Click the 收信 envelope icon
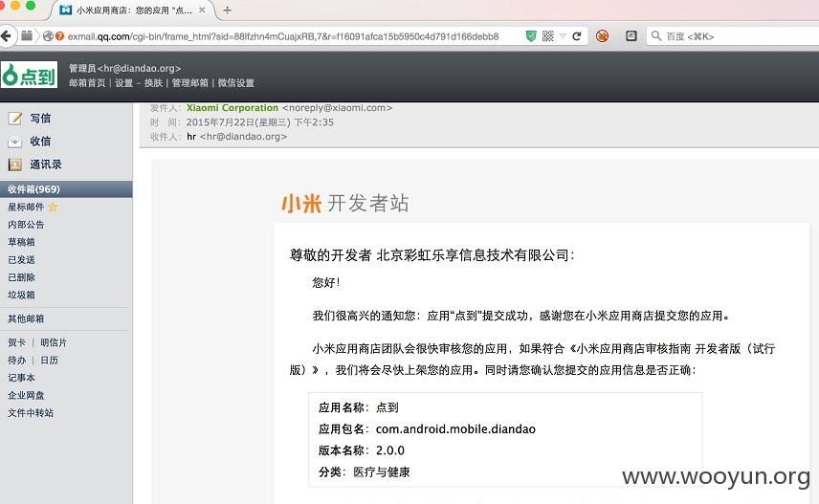 (15, 142)
